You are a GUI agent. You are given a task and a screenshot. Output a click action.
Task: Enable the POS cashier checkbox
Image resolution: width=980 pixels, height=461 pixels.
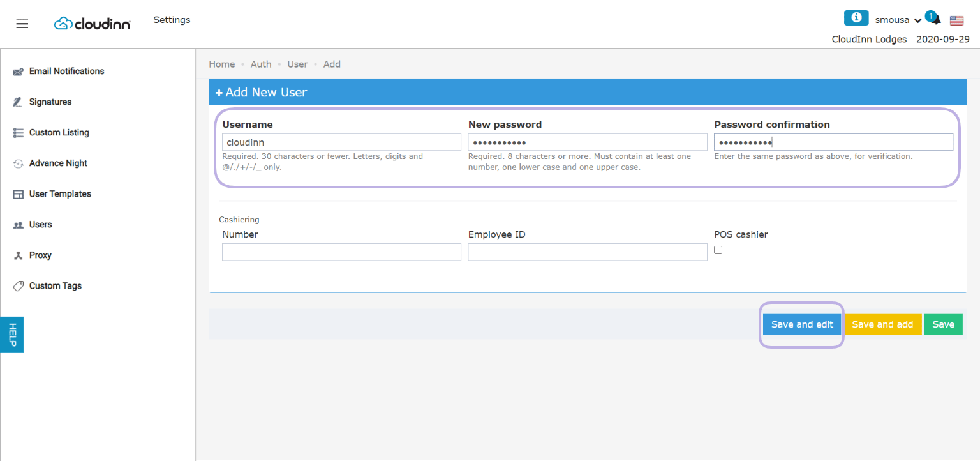tap(718, 250)
